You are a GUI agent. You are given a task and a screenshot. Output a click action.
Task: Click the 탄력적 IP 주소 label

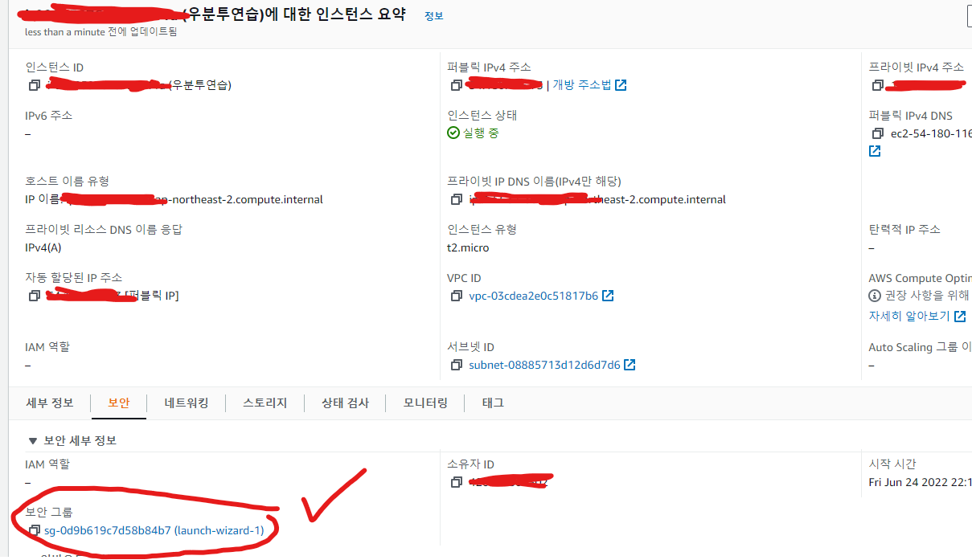(904, 229)
